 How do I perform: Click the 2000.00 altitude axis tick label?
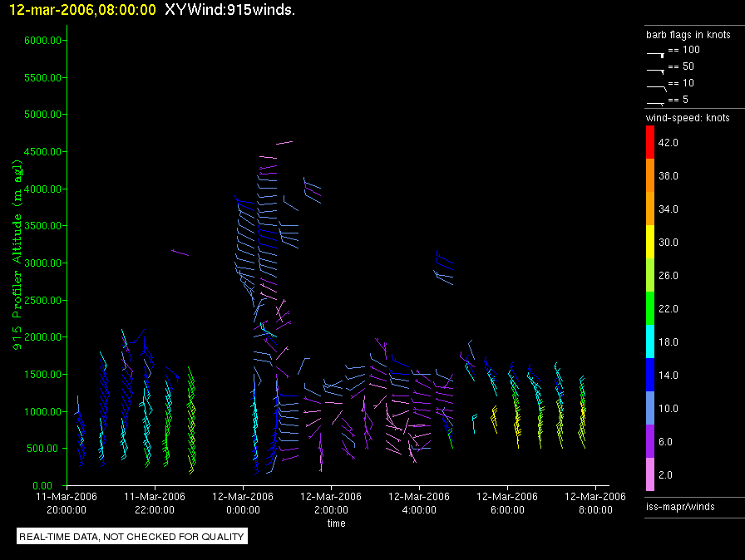tap(42, 337)
